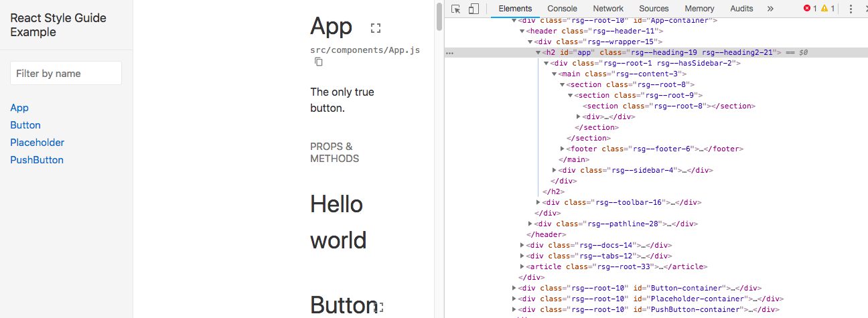Expand the PushButton-container div node
This screenshot has height=318, width=868.
514,309
